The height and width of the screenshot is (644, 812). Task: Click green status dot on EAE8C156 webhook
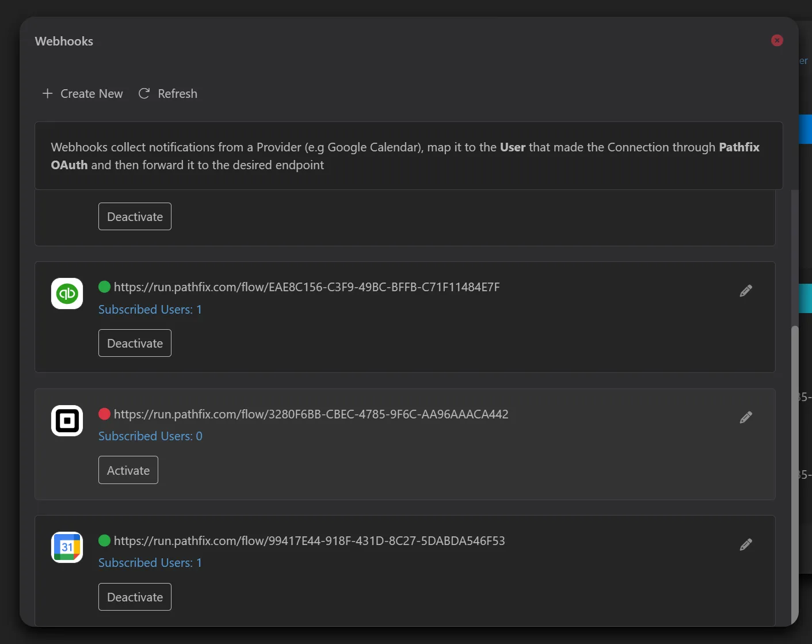pyautogui.click(x=104, y=287)
